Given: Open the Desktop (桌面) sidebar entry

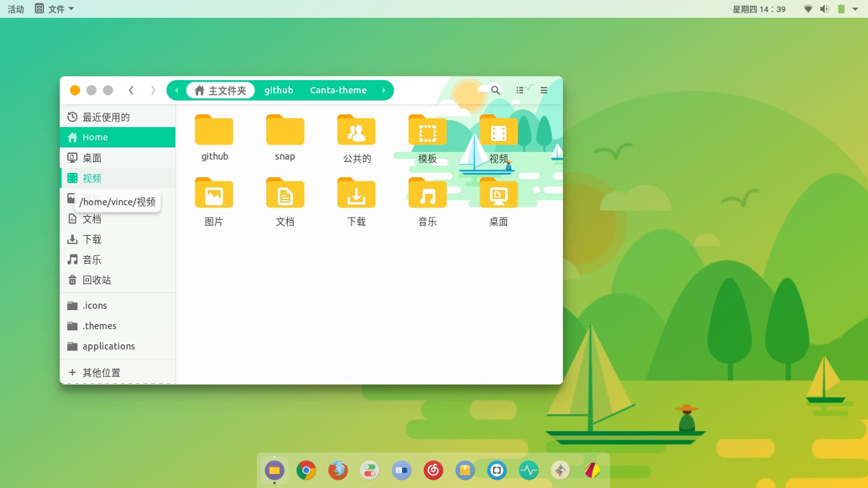Looking at the screenshot, I should click(117, 158).
